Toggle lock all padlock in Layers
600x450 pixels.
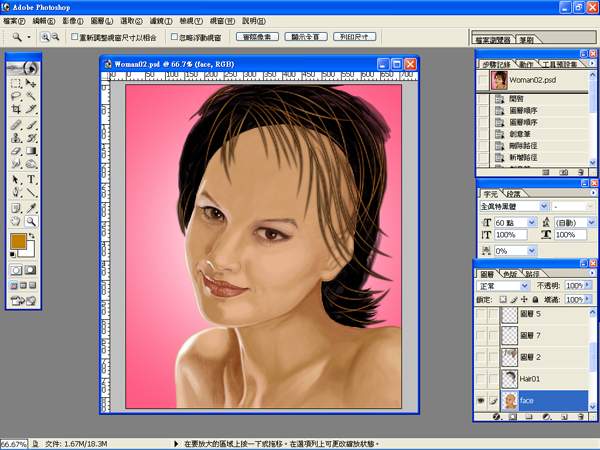(x=535, y=300)
